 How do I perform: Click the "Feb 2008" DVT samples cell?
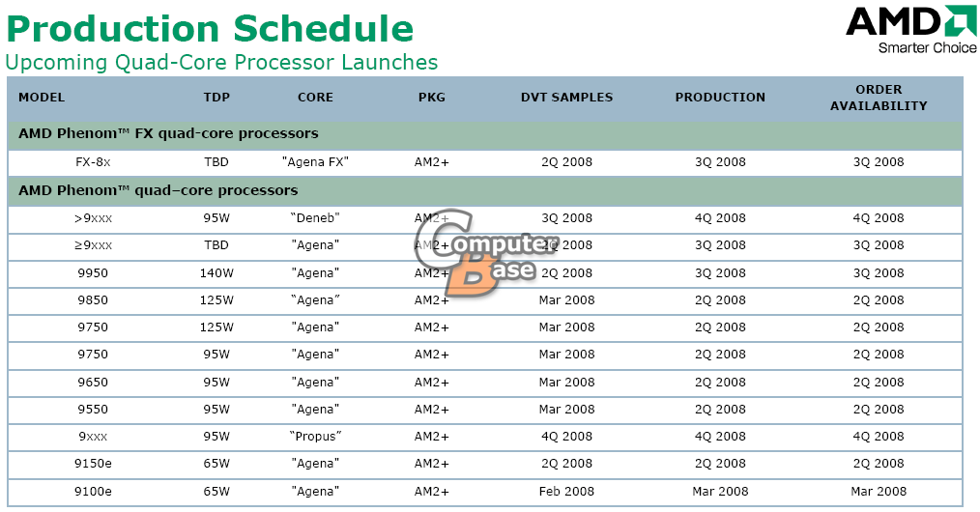coord(566,492)
